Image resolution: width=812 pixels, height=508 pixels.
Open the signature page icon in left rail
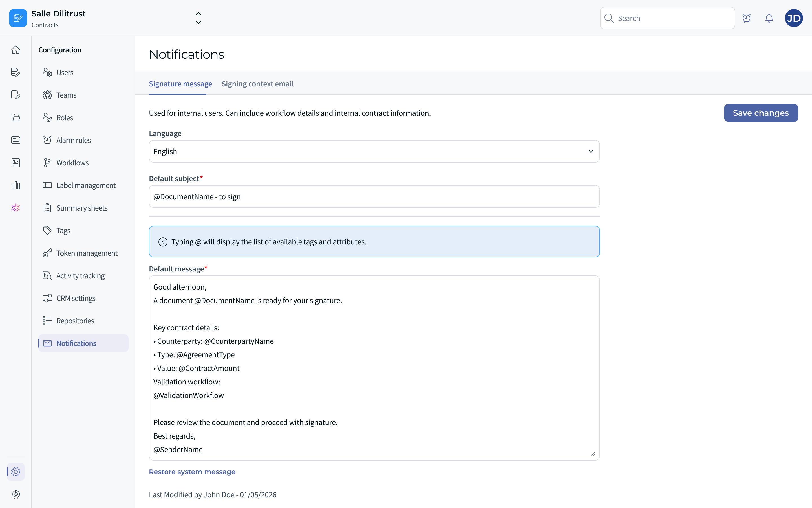coord(16,95)
